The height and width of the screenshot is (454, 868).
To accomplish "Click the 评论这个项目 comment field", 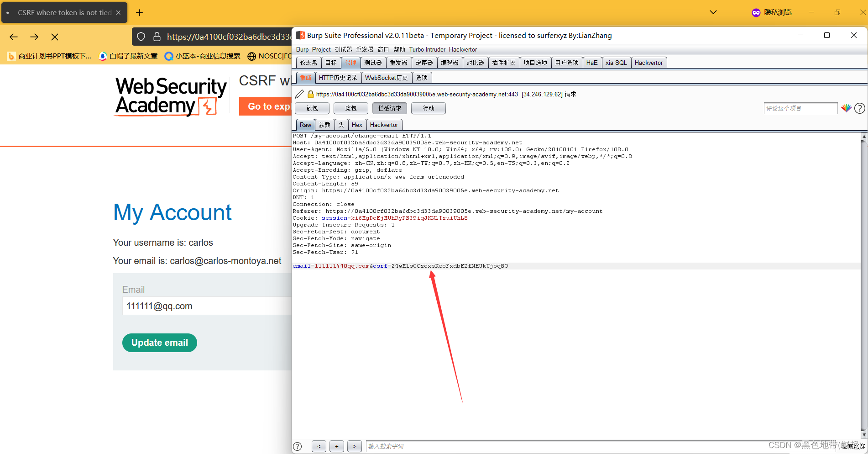I will point(801,108).
